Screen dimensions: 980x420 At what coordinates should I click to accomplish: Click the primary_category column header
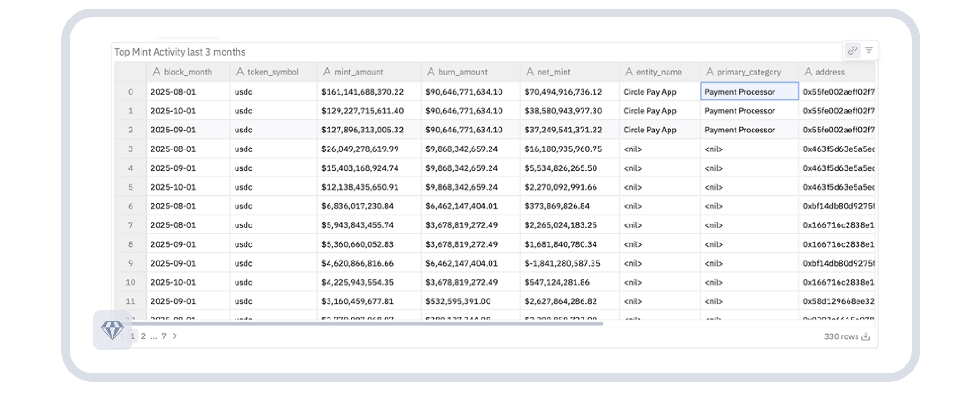pyautogui.click(x=748, y=72)
